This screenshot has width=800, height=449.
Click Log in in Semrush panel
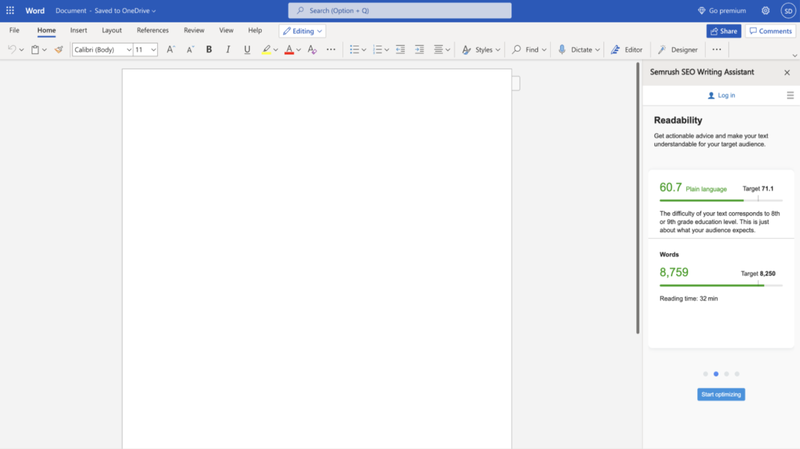(721, 95)
